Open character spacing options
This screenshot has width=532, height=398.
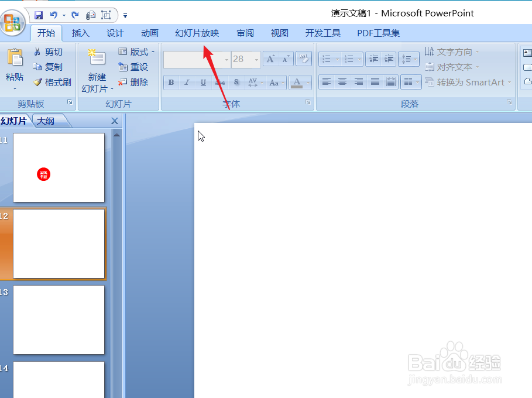[256, 83]
